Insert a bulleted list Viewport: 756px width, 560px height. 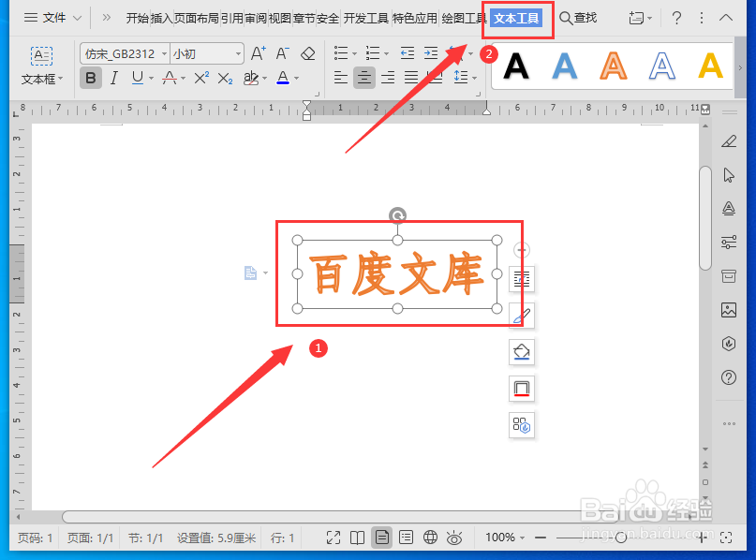coord(341,53)
